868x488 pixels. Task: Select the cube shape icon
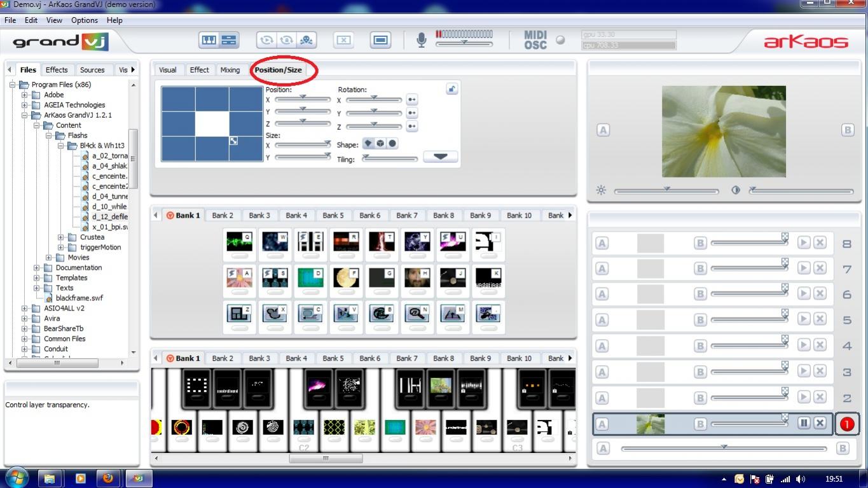[x=380, y=144]
